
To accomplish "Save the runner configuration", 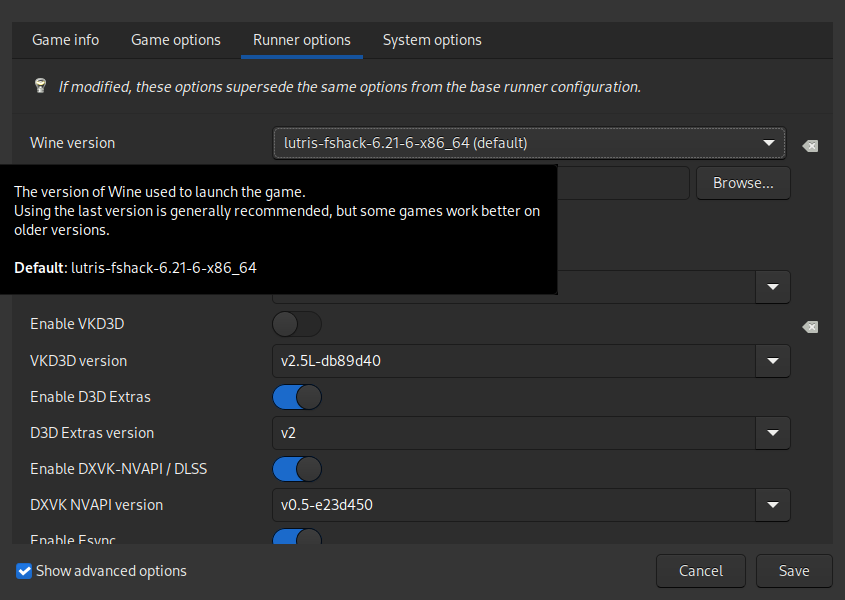I will pyautogui.click(x=794, y=571).
